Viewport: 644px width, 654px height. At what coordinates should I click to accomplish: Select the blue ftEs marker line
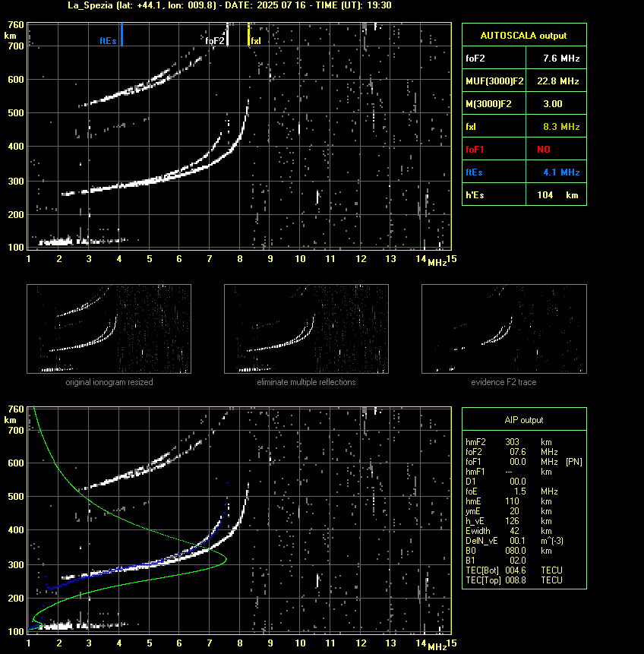122,34
